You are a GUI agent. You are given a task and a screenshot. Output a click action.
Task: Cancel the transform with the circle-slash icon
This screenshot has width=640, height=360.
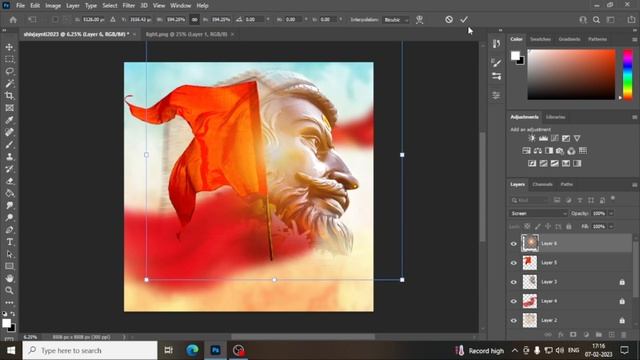[449, 20]
